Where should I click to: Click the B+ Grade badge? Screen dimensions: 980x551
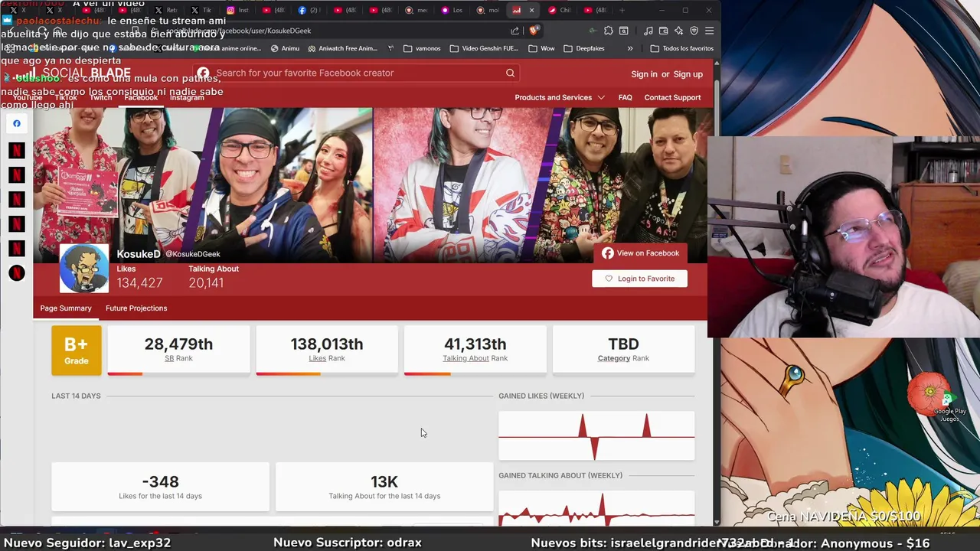tap(76, 350)
